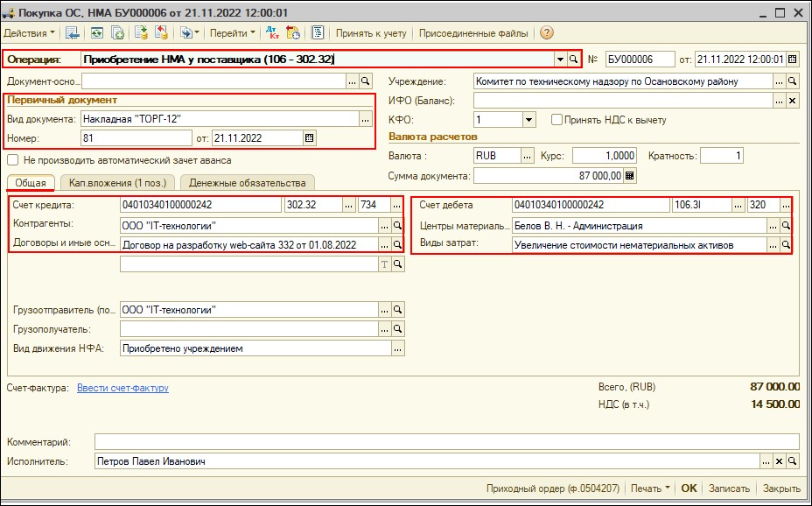Click the copy document toolbar icon

[117, 33]
